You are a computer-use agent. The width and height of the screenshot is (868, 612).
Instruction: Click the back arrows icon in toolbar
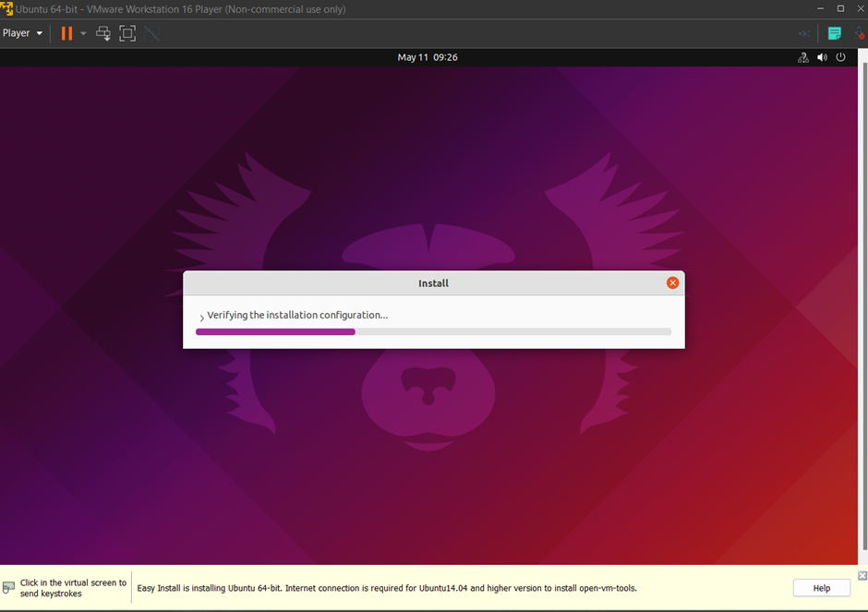click(804, 34)
